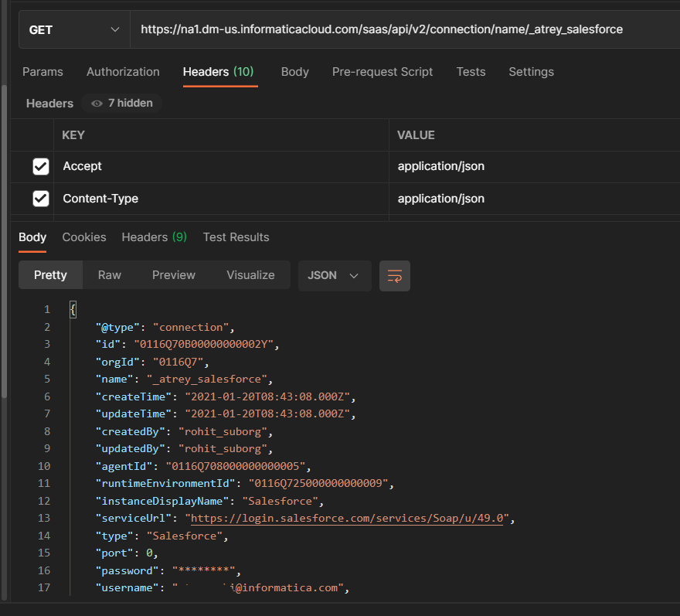
Task: Open the response Headers (9) tab
Action: click(155, 237)
